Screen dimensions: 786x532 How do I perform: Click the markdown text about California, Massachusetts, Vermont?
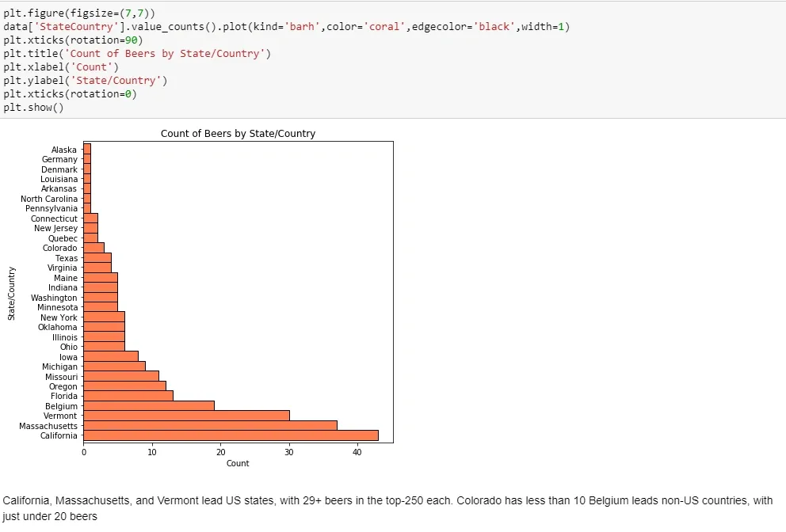click(387, 508)
